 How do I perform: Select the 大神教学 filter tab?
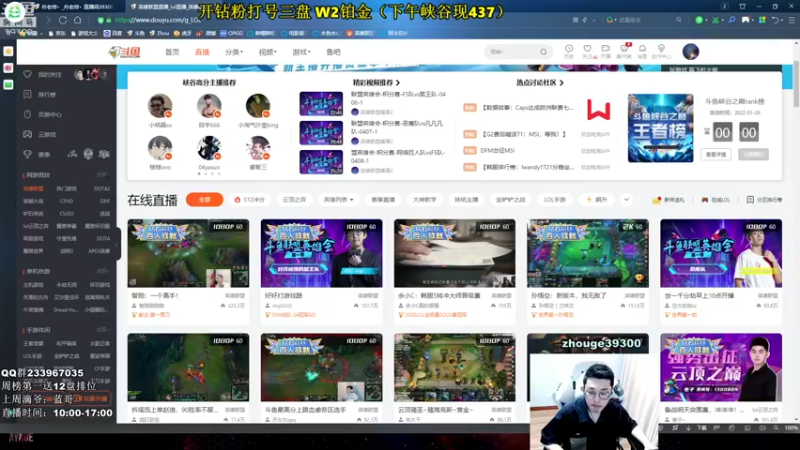point(424,200)
